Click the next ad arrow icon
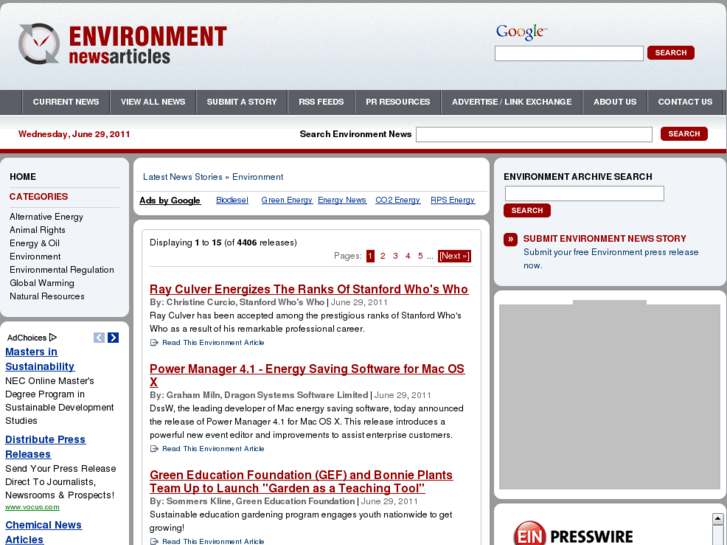The height and width of the screenshot is (545, 727). click(x=113, y=338)
